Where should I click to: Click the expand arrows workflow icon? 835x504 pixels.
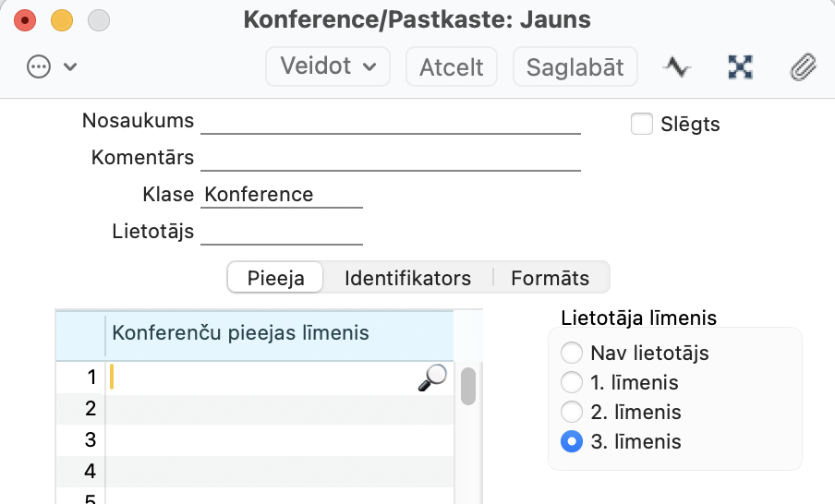(740, 66)
